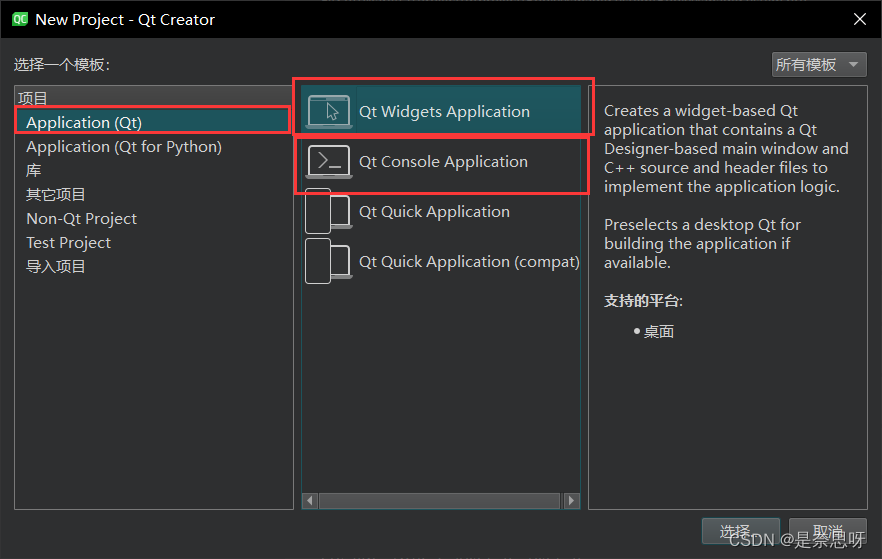
Task: Choose Qt Console Application template label
Action: (x=443, y=161)
